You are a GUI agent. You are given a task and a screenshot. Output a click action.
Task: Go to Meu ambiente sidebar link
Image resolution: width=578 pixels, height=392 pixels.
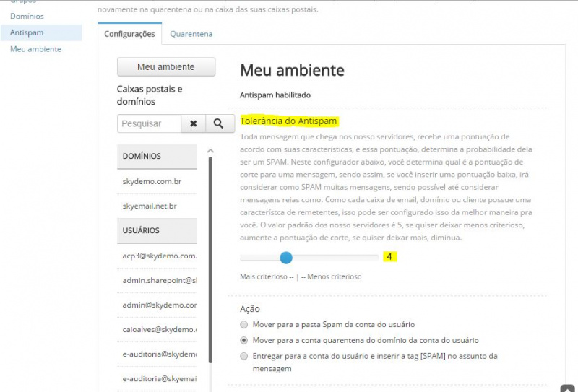point(35,49)
